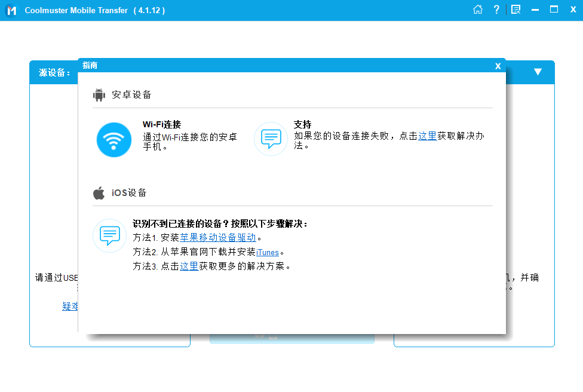Screen dimensions: 583x392
Task: Click the 这里 link in the Wi-Fi support section
Action: point(427,136)
